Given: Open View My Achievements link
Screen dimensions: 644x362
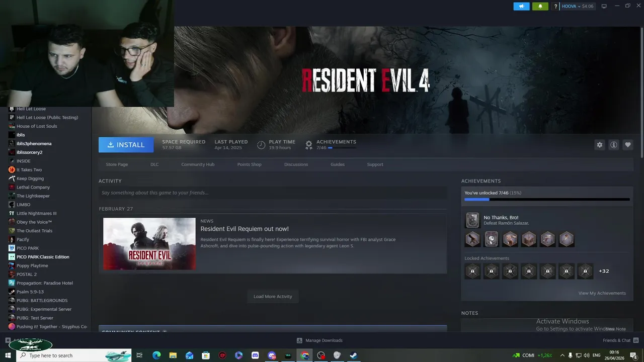Looking at the screenshot, I should tap(602, 293).
